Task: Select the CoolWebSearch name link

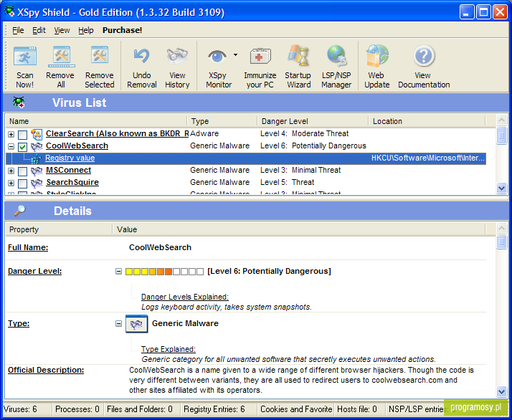Action: pos(77,146)
